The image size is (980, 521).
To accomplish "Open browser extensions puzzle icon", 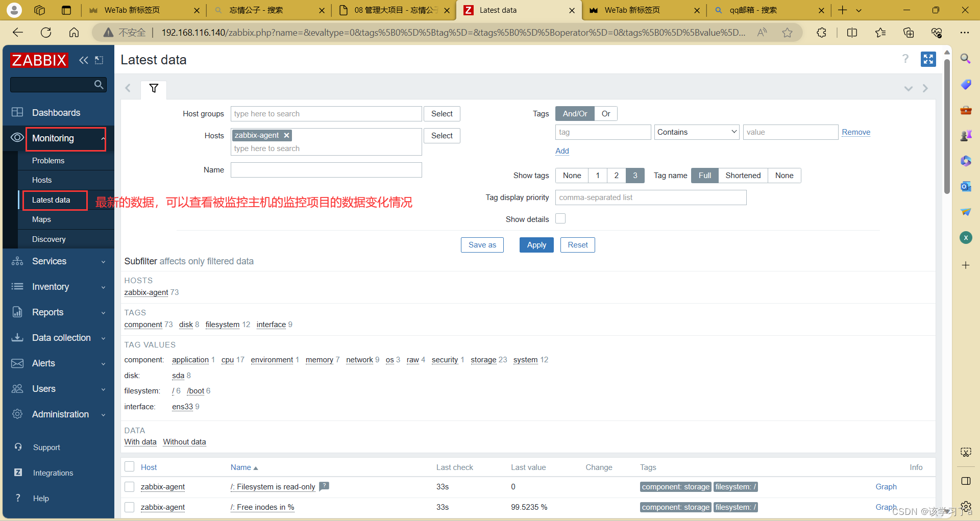I will pos(821,33).
